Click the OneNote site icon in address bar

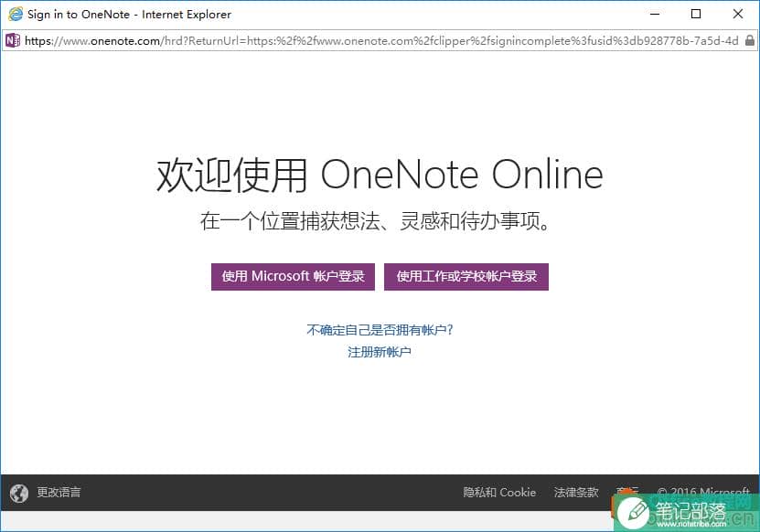13,40
